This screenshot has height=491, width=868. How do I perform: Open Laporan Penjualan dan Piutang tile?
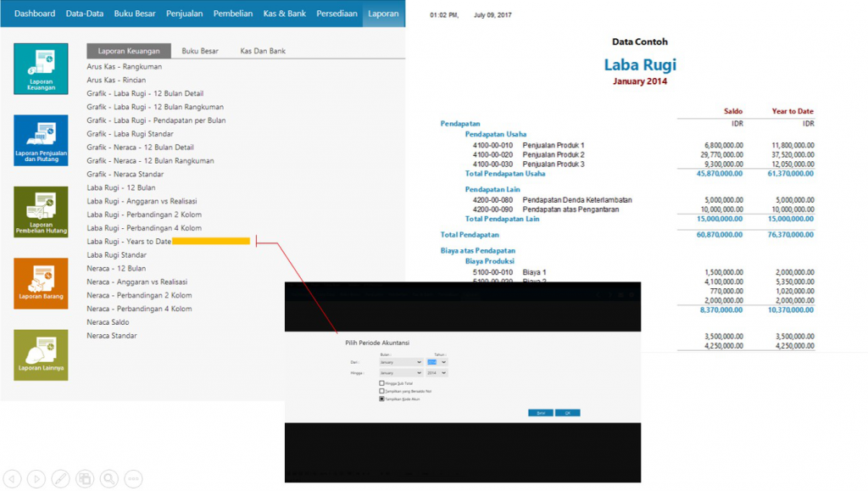(41, 140)
